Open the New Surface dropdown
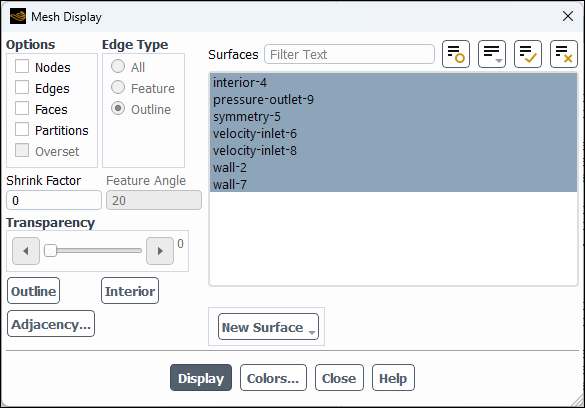The image size is (585, 408). [x=268, y=327]
